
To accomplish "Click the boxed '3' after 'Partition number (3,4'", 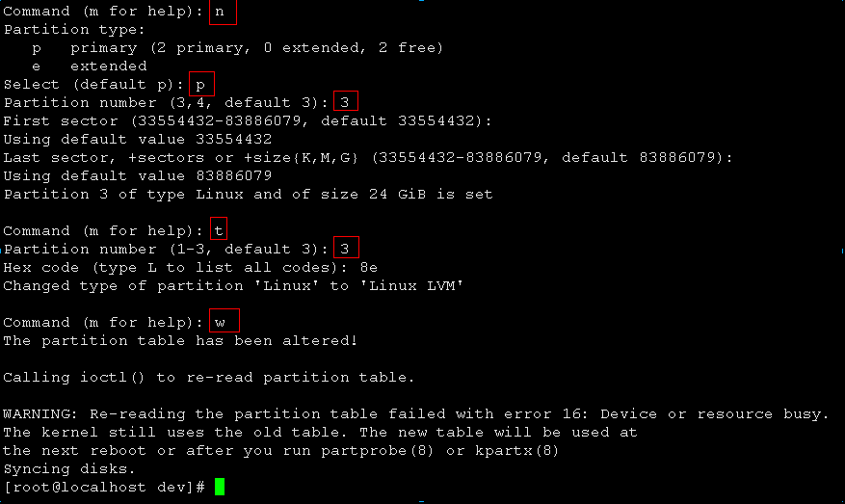I will (346, 101).
